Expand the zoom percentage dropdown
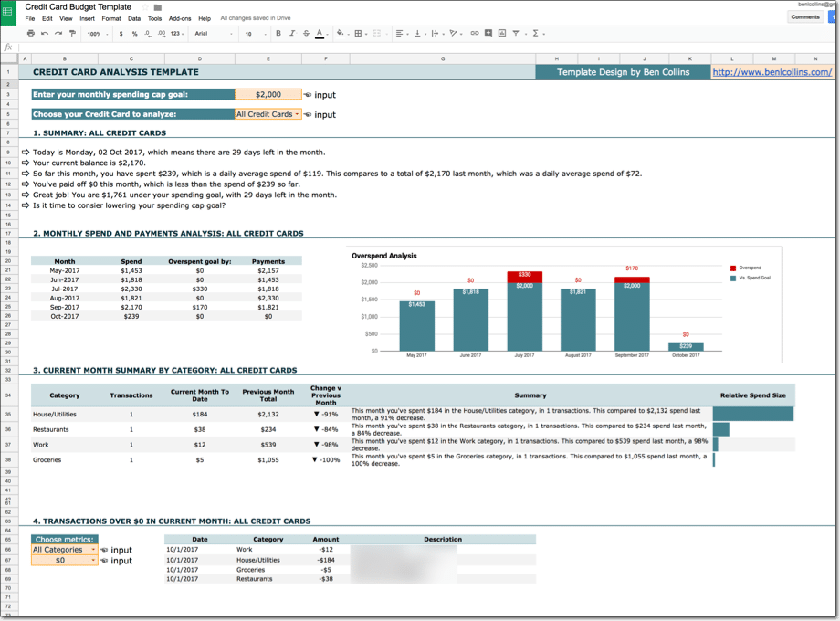The height and width of the screenshot is (621, 840). [x=95, y=35]
